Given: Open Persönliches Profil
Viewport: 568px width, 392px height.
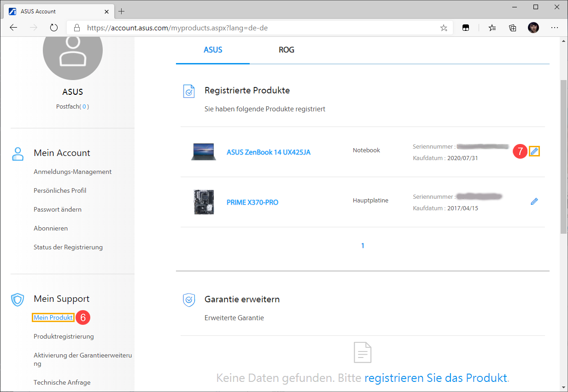Looking at the screenshot, I should tap(60, 190).
